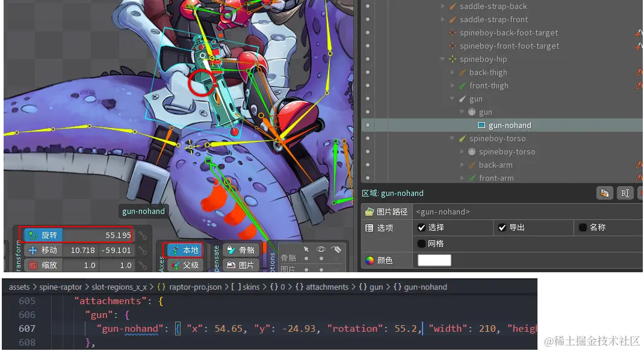Click the rename R button
The height and width of the screenshot is (351, 644).
click(625, 193)
